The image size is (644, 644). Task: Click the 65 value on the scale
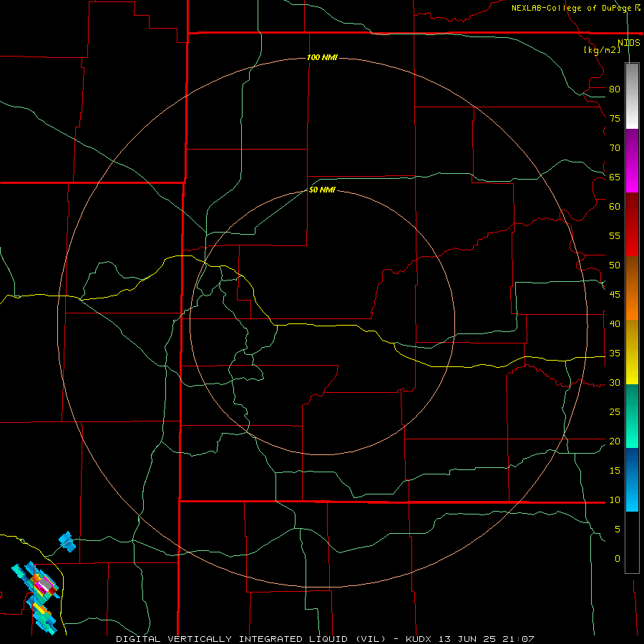coord(615,177)
